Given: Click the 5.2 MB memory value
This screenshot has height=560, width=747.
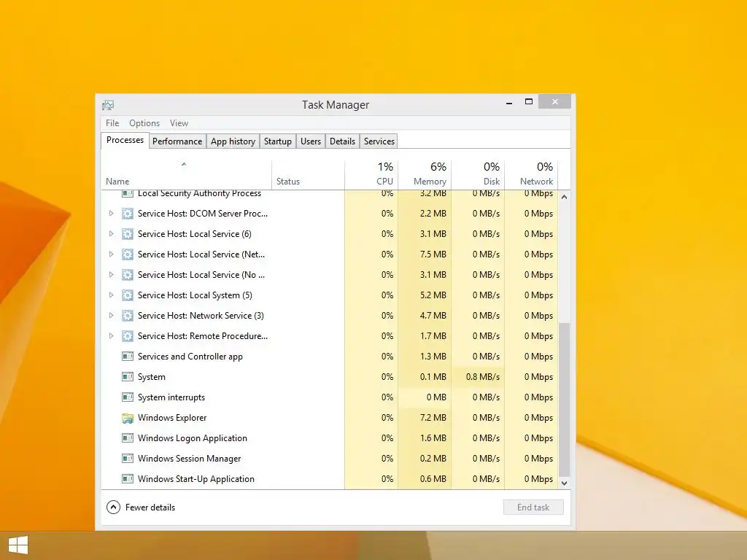Looking at the screenshot, I should click(433, 295).
